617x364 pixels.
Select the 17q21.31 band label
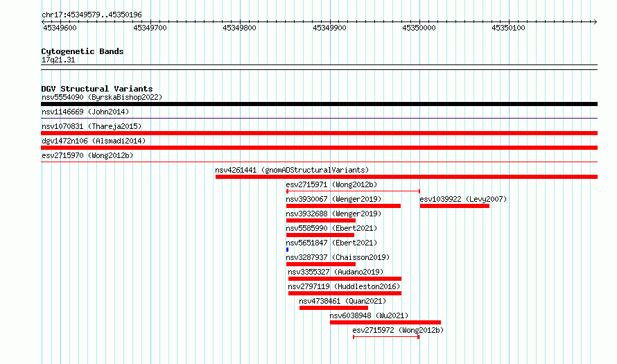(x=58, y=60)
